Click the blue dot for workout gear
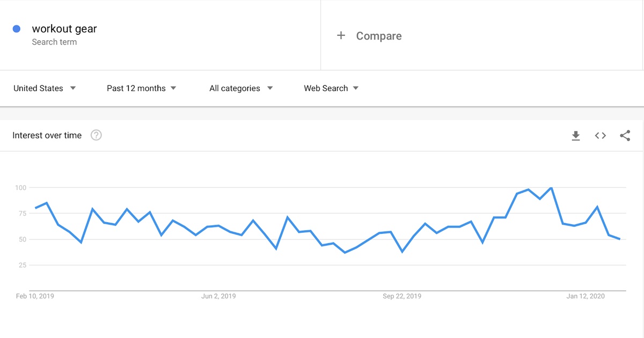Screen dimensions: 644x338 17,28
